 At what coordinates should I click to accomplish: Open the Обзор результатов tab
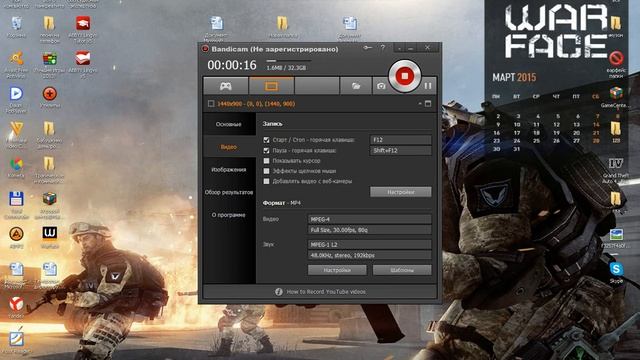click(x=229, y=192)
